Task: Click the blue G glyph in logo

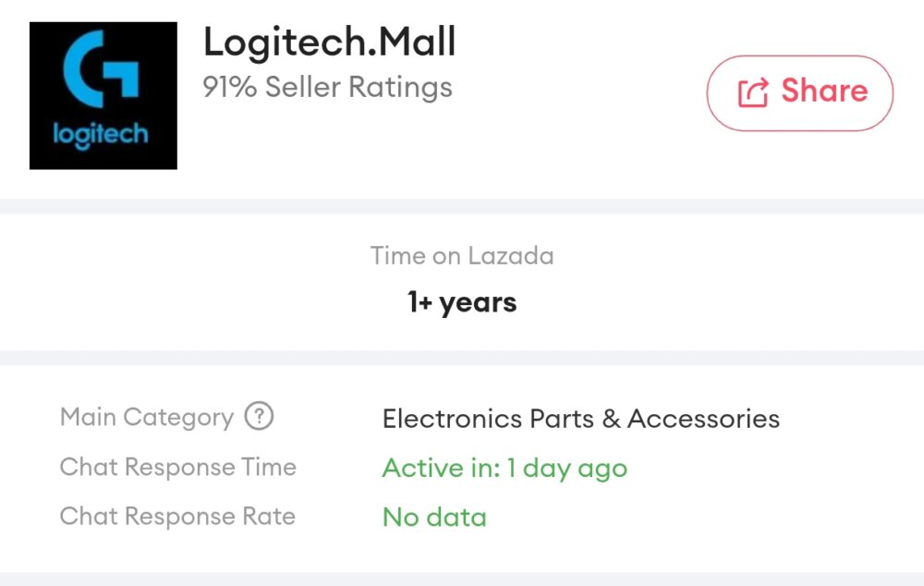Action: (x=102, y=67)
